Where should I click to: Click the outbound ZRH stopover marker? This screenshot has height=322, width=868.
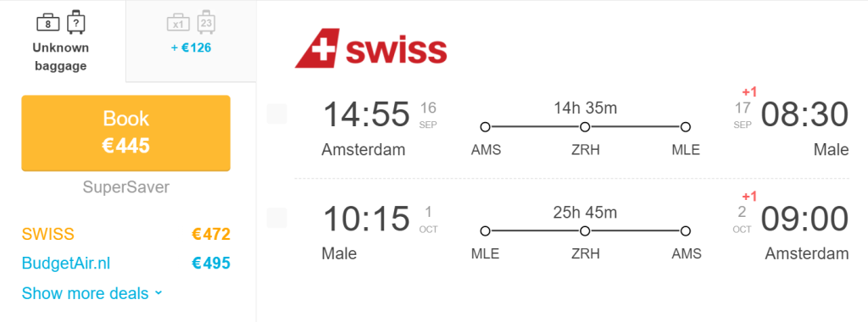585,127
